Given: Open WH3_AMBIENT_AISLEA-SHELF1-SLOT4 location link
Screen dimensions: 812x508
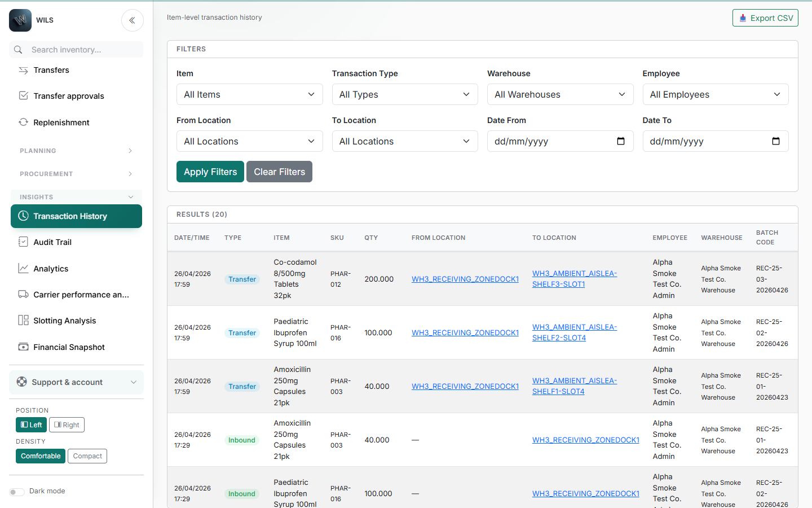Looking at the screenshot, I should coord(575,386).
